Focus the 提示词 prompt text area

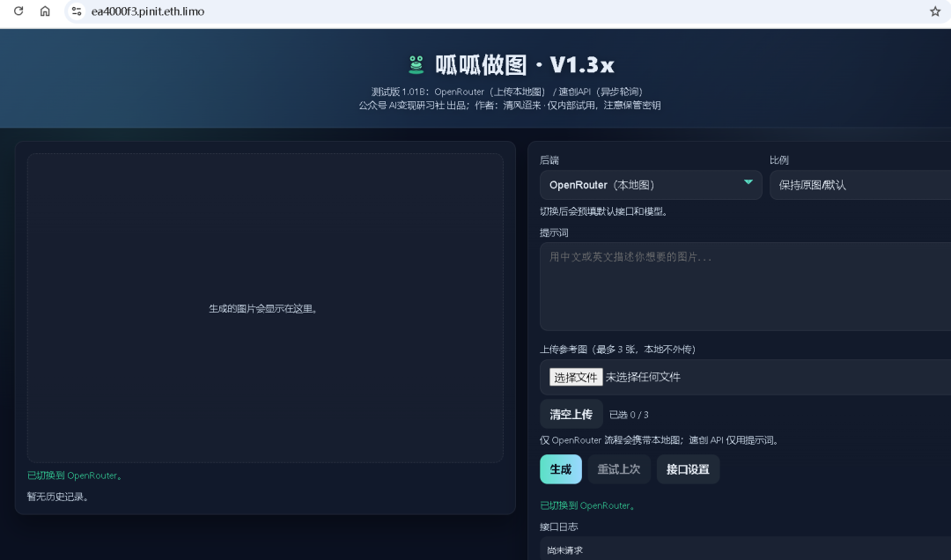(x=746, y=286)
